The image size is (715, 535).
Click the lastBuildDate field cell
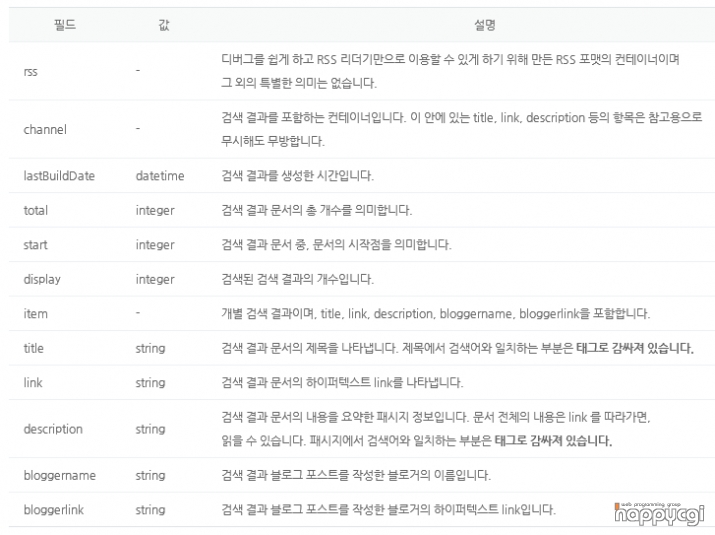[x=59, y=176]
